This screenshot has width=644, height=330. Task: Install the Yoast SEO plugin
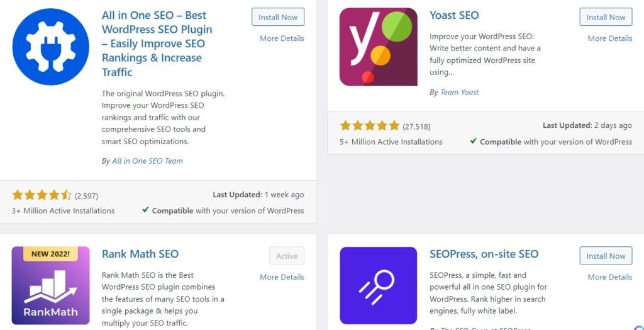pos(606,17)
